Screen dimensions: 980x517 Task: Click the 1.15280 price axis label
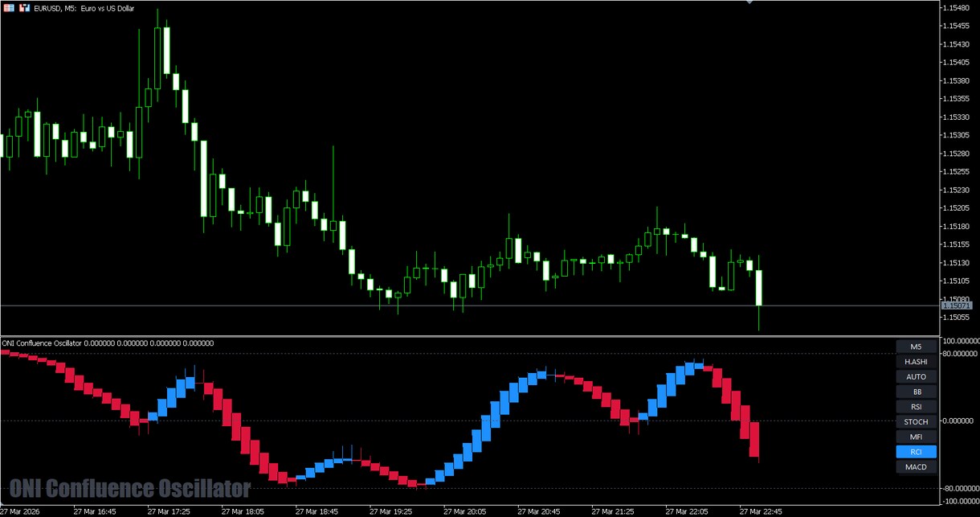(x=957, y=154)
